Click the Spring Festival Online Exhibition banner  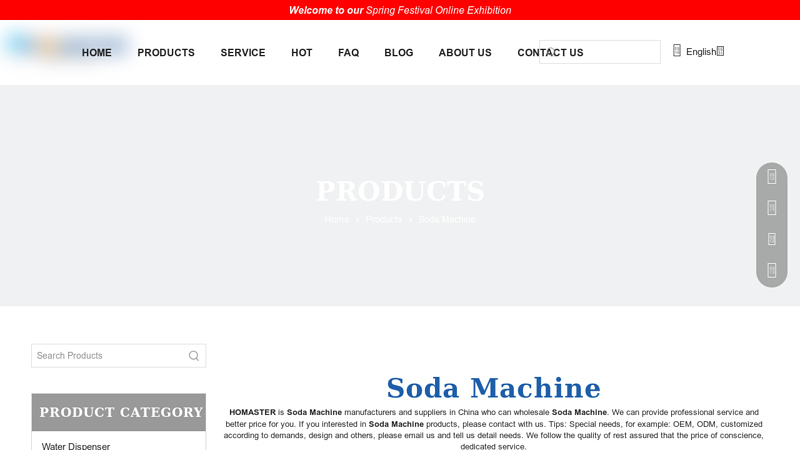400,10
